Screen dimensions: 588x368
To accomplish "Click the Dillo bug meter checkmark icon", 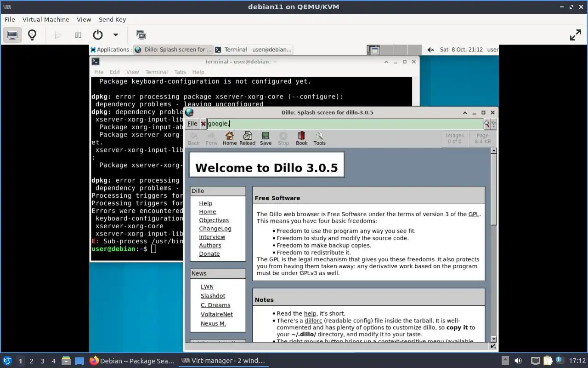I will [493, 346].
